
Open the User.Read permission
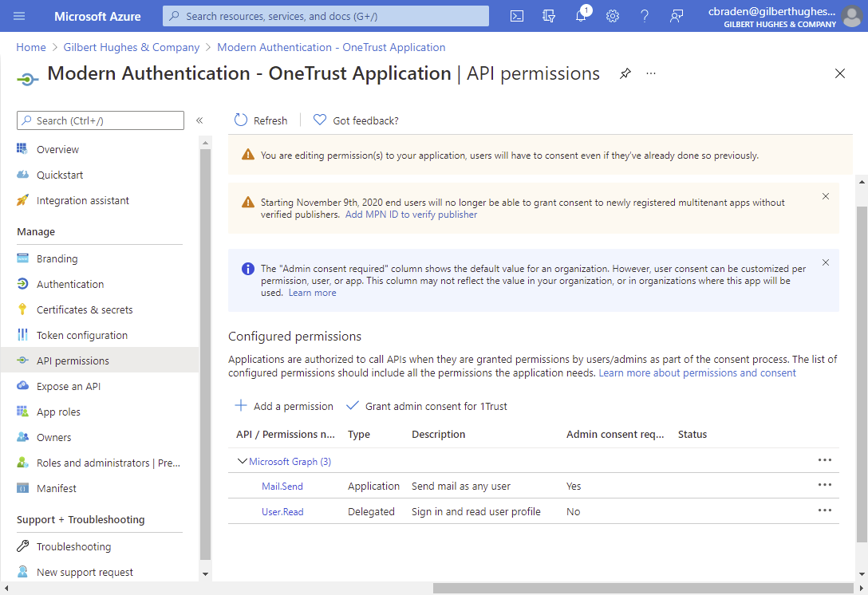pyautogui.click(x=282, y=511)
